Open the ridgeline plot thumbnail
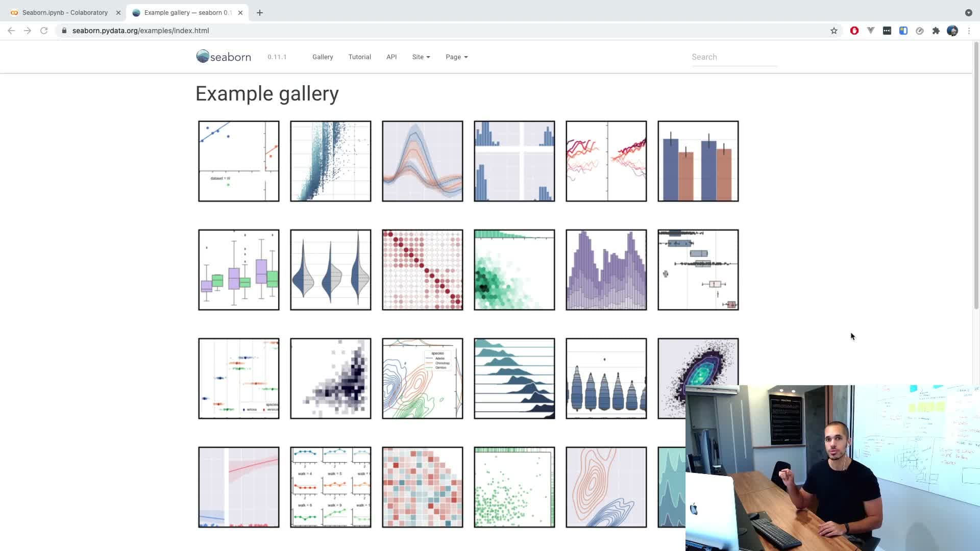The width and height of the screenshot is (980, 551). (x=514, y=379)
